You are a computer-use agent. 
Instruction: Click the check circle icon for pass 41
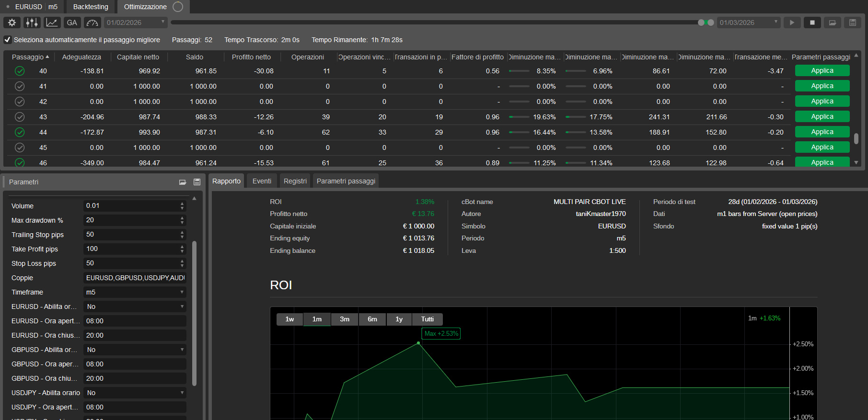20,86
